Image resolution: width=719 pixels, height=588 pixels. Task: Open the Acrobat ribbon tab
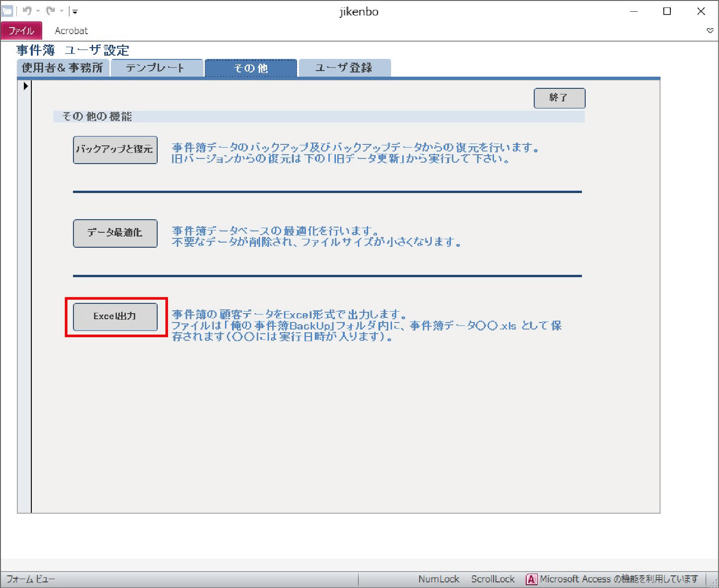(x=71, y=31)
